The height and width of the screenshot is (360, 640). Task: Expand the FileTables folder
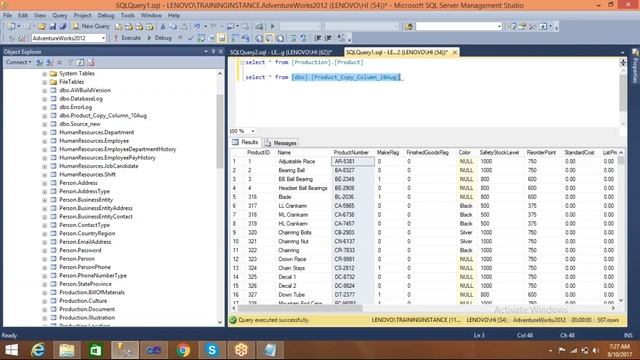pos(44,82)
